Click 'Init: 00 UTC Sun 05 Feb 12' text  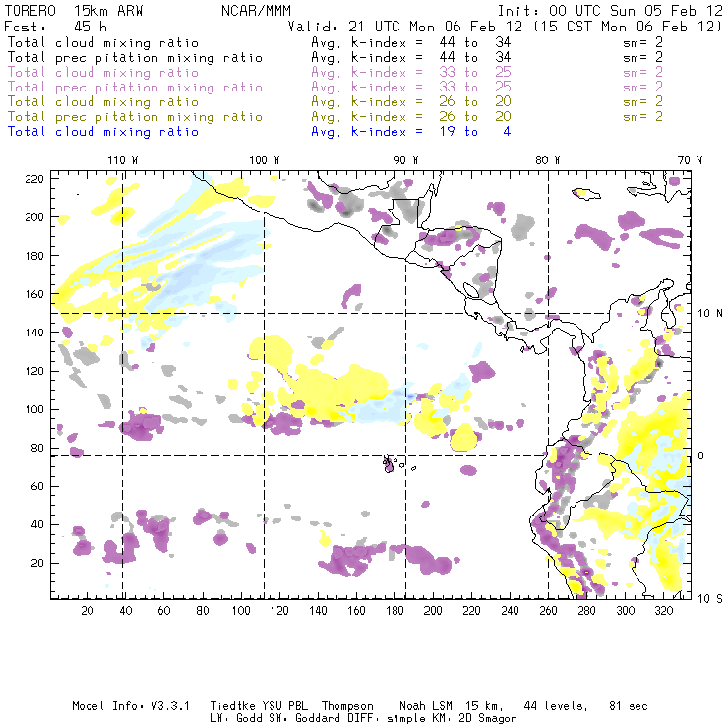click(x=610, y=11)
